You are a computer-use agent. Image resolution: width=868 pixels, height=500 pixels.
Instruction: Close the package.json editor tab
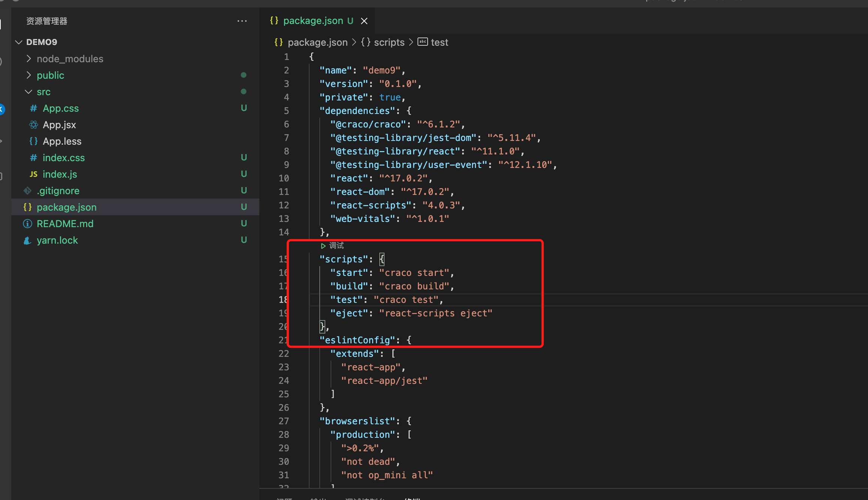[x=364, y=21]
